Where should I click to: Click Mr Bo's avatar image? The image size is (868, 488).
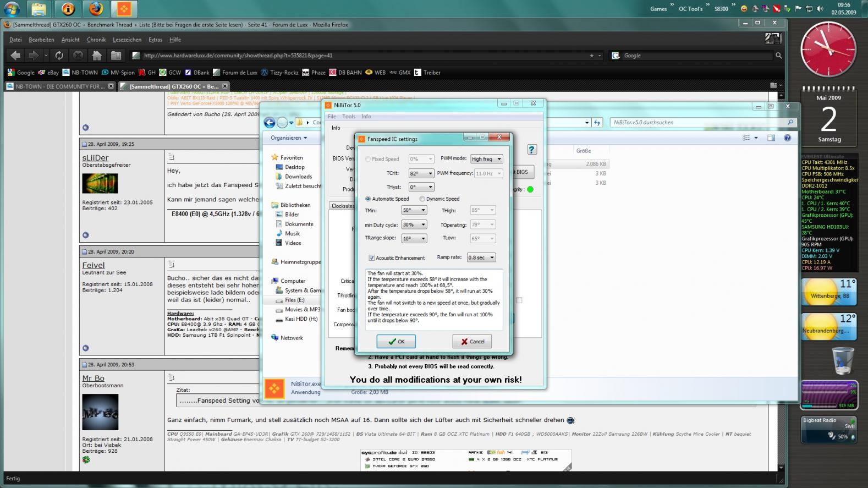click(100, 412)
